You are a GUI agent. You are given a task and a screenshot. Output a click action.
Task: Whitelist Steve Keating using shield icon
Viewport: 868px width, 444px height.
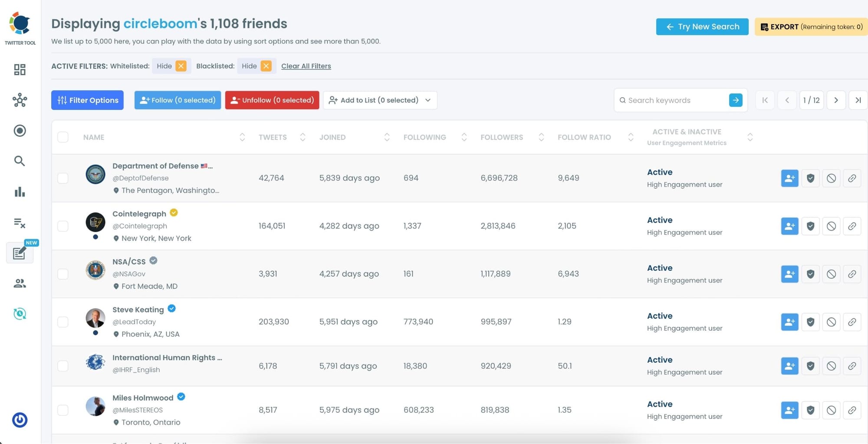[x=810, y=322]
